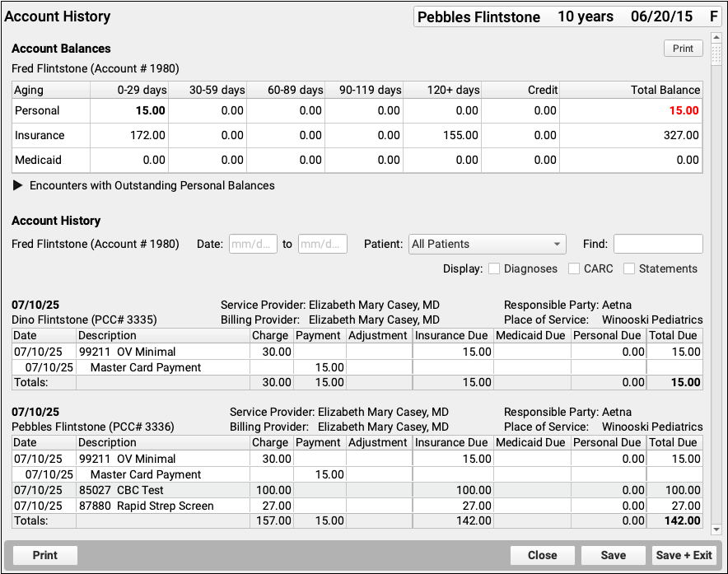Close the Account History window

coord(542,555)
